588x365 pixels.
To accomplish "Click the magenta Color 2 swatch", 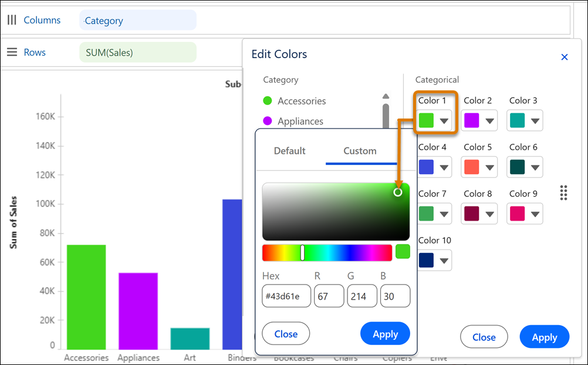I will [x=472, y=120].
